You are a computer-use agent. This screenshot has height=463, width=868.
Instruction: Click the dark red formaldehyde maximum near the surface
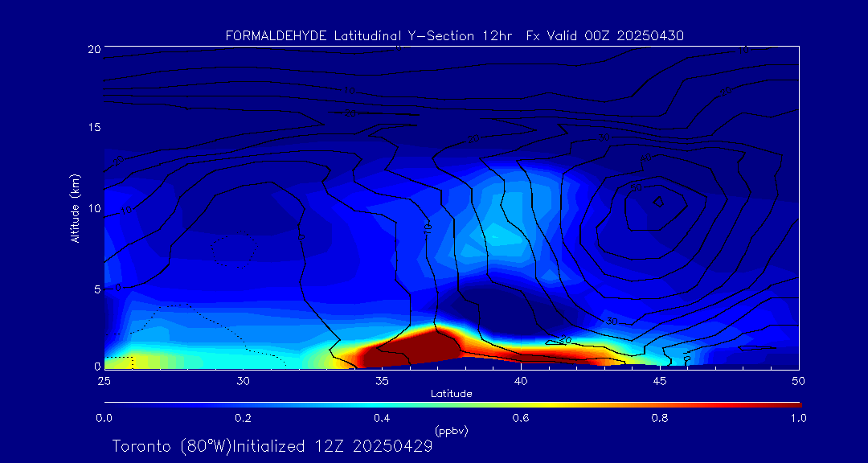[x=412, y=350]
